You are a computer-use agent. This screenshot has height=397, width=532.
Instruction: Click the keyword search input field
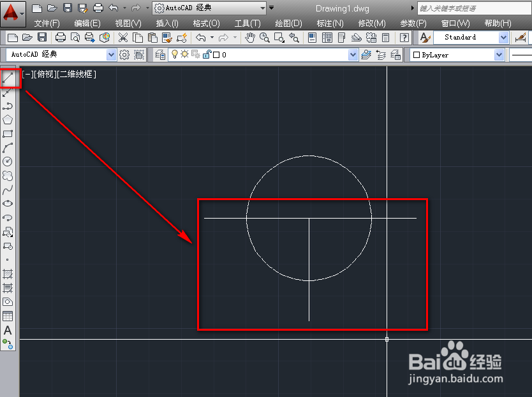coord(474,8)
